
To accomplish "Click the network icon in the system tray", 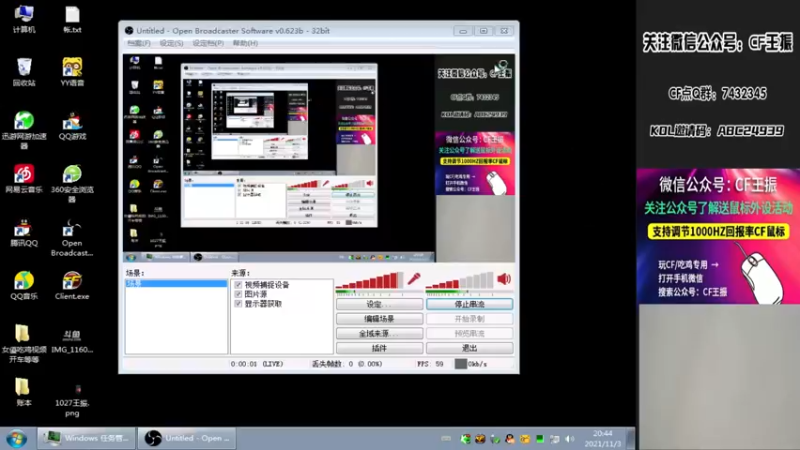I will click(x=555, y=439).
